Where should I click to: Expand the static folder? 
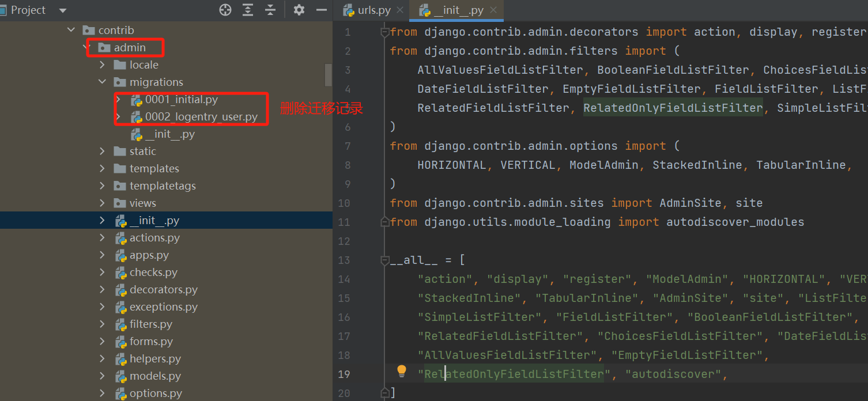102,151
